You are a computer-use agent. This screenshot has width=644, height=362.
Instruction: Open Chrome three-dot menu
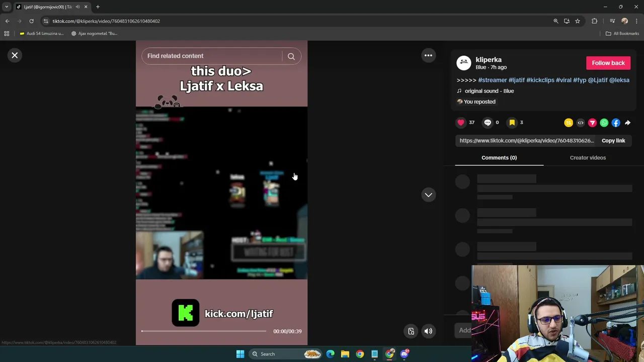636,21
